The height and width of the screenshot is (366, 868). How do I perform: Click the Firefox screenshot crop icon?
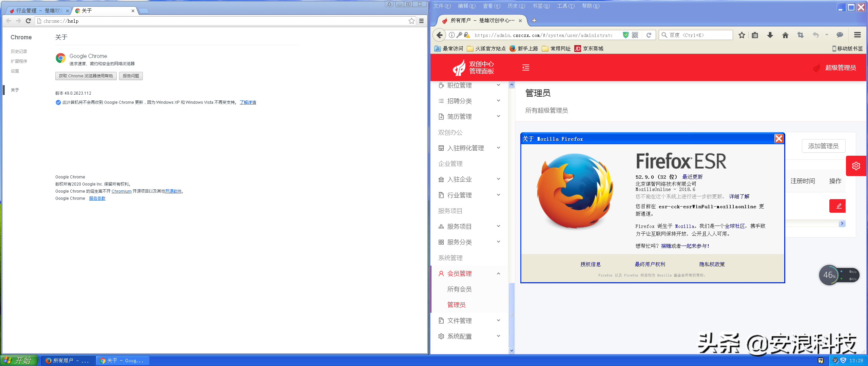pyautogui.click(x=801, y=35)
